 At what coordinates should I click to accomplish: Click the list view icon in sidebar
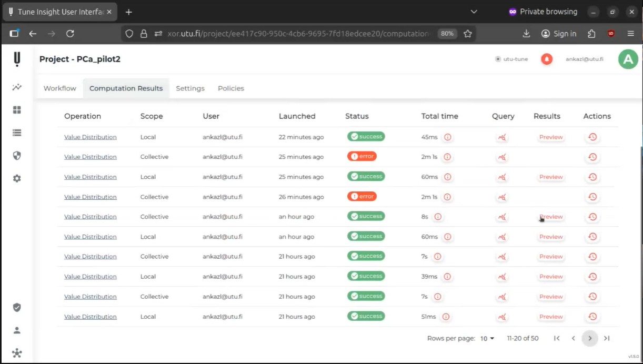pyautogui.click(x=17, y=133)
